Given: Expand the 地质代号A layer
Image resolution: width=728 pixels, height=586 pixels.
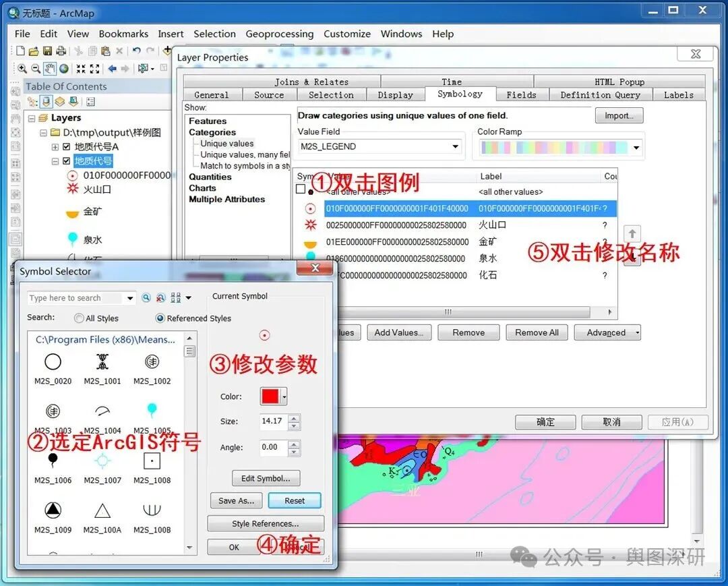Looking at the screenshot, I should [x=55, y=147].
